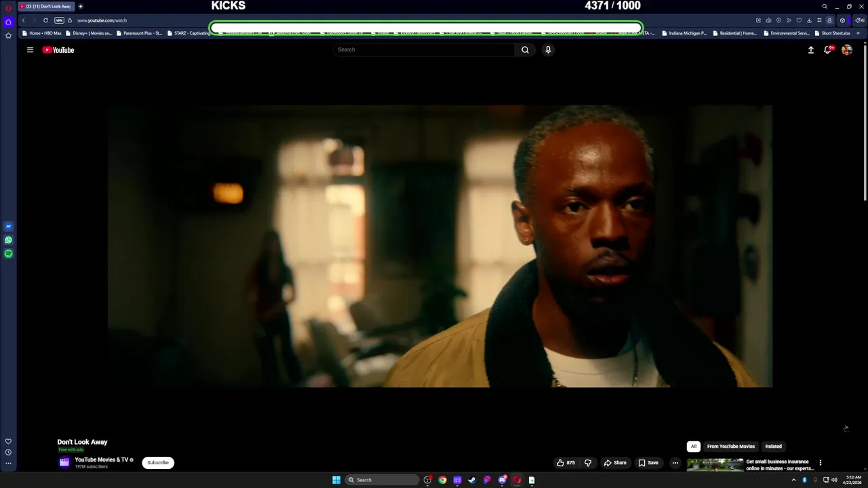The height and width of the screenshot is (488, 868).
Task: Open WhatsApp in Opera sidebar
Action: click(x=8, y=240)
